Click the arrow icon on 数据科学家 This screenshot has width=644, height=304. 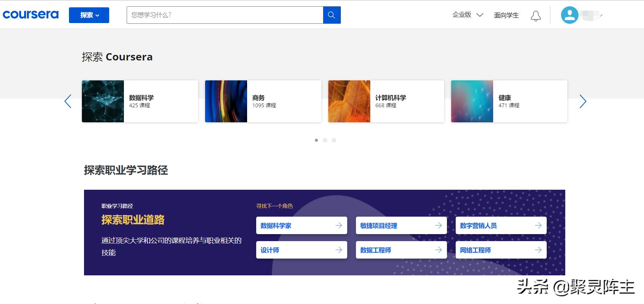[339, 225]
